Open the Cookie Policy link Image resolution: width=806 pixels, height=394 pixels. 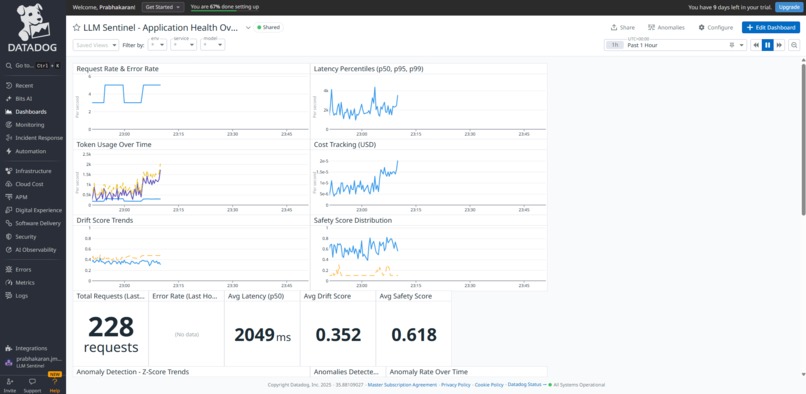(x=489, y=385)
